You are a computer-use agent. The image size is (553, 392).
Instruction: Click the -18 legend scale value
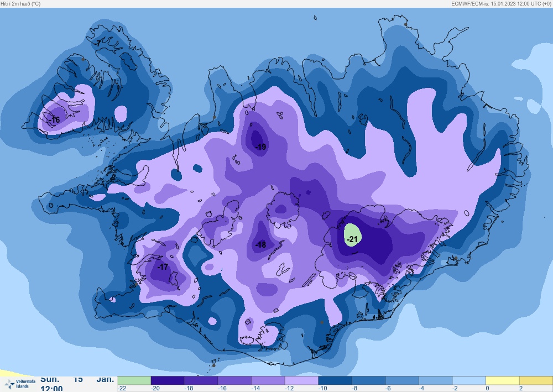pos(189,389)
